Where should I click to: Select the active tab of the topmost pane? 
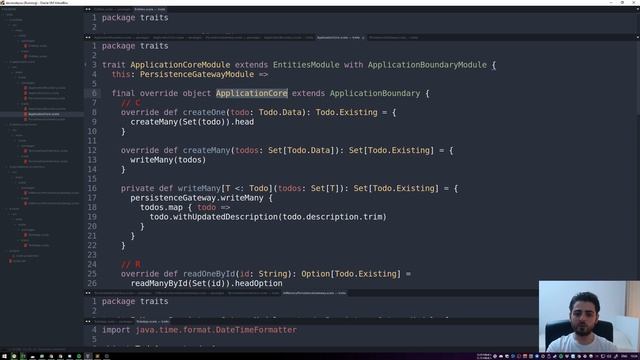[150, 9]
